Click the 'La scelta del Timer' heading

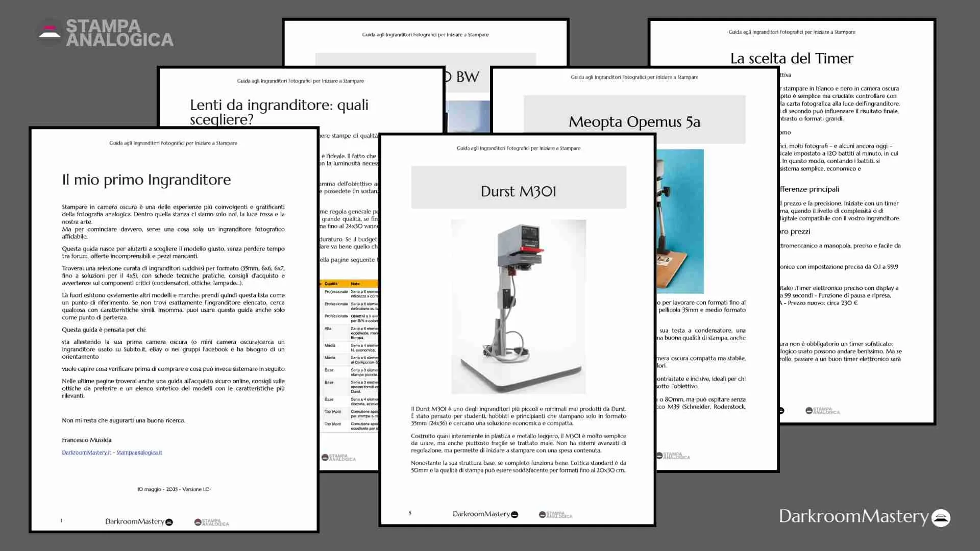click(x=792, y=58)
